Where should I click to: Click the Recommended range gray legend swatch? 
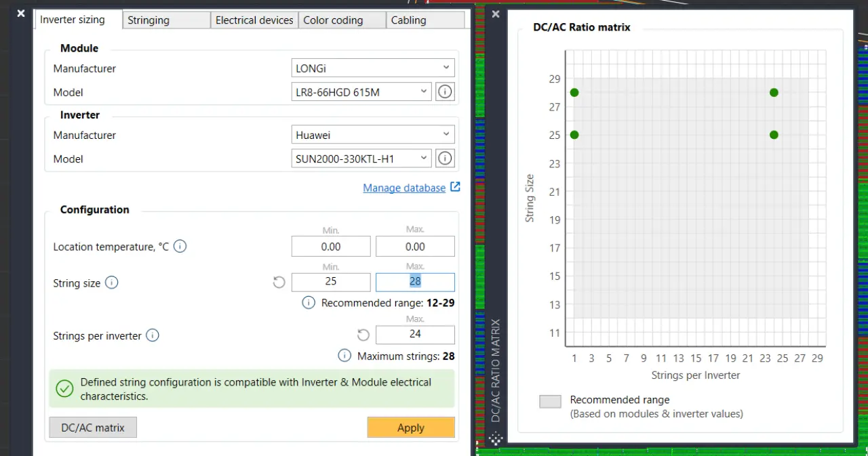click(550, 401)
